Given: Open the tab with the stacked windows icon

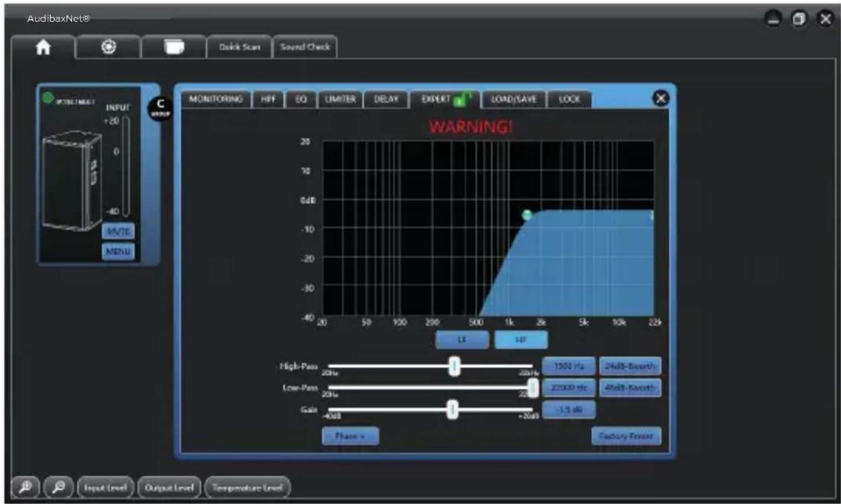Looking at the screenshot, I should click(x=174, y=47).
